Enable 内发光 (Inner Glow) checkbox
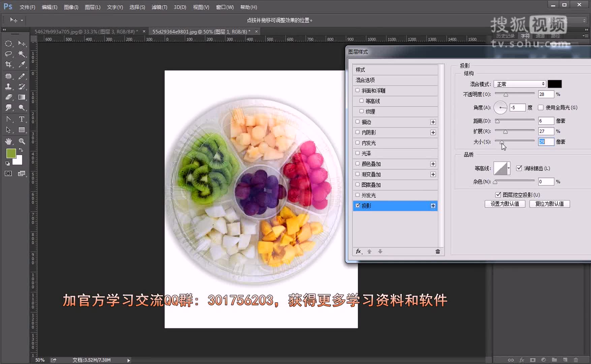Viewport: 591px width, 364px height. click(x=357, y=143)
